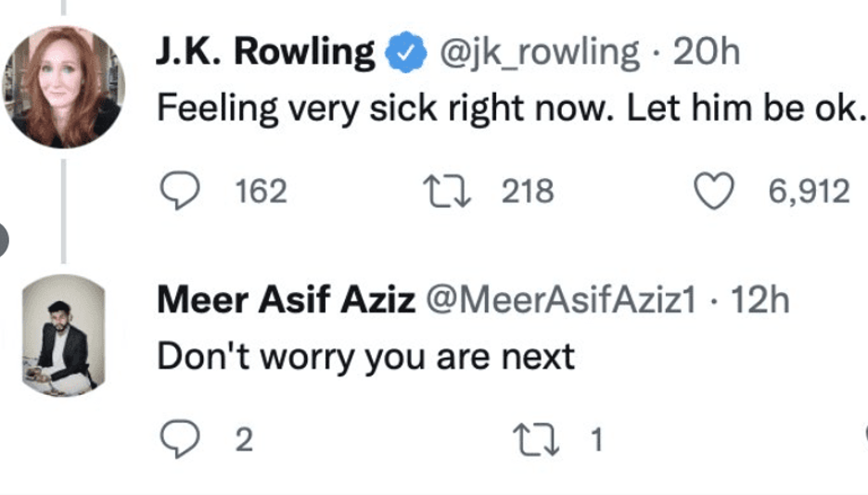The image size is (868, 495).
Task: Retweet Meer Asif Aziz's reply using arrows icon
Action: 536,439
